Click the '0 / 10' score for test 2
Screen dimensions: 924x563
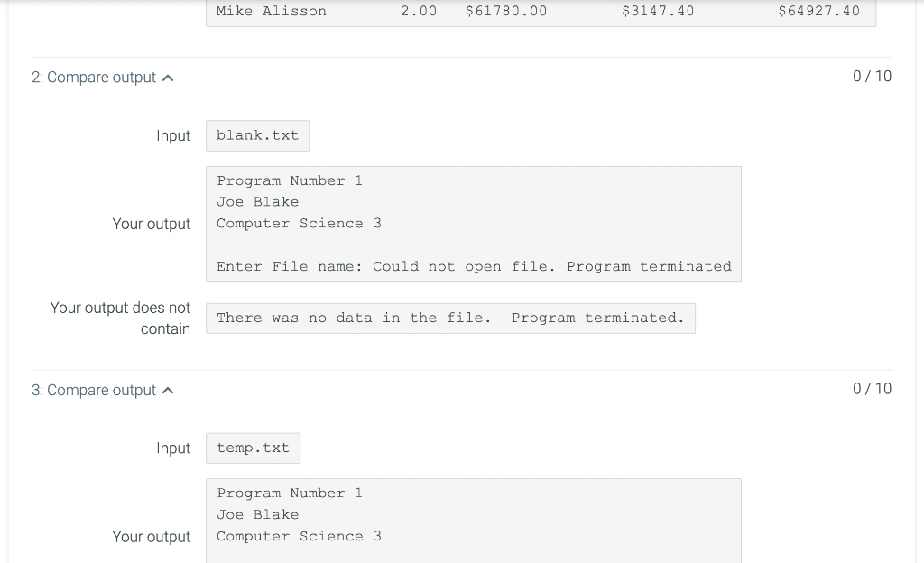click(x=872, y=77)
